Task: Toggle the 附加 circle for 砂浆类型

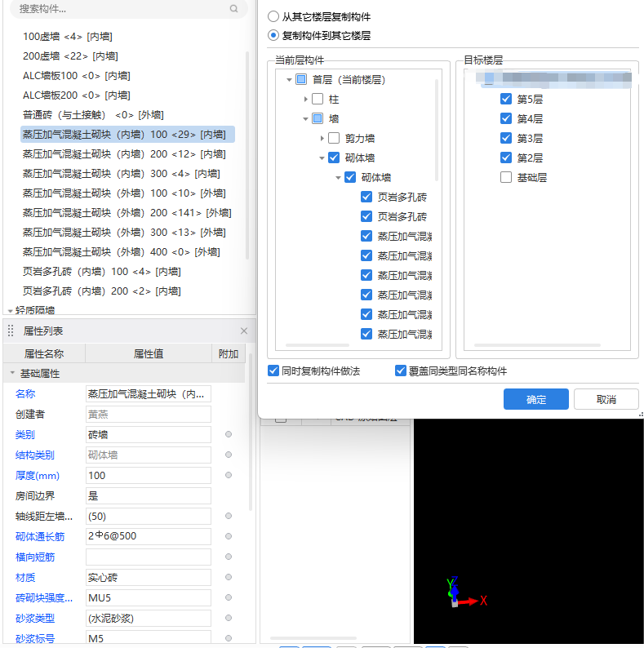Action: pyautogui.click(x=229, y=618)
